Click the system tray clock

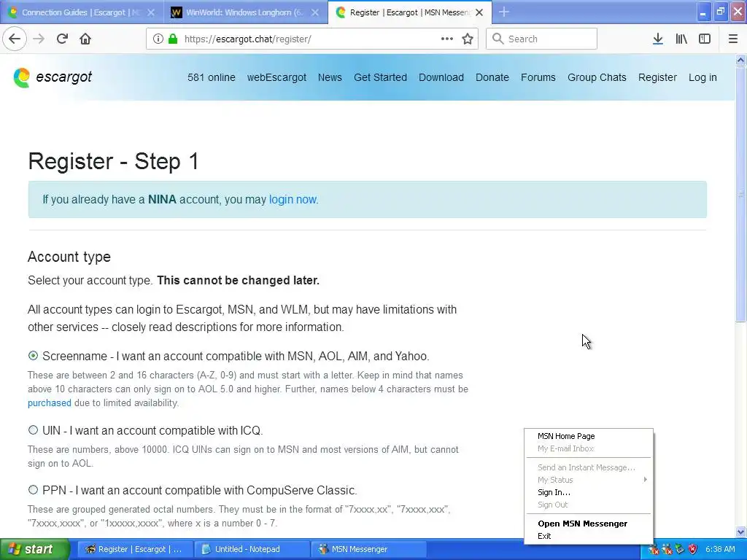click(x=720, y=549)
